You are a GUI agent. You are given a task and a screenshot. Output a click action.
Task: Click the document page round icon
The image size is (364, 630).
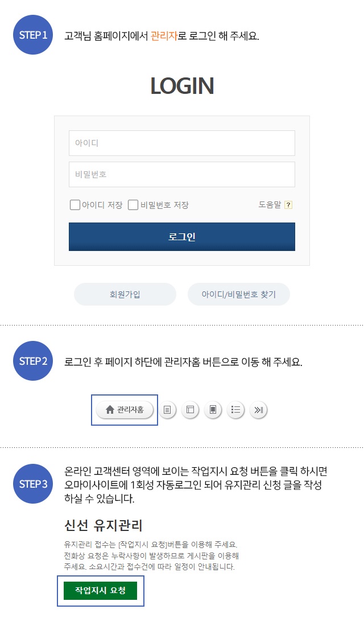pos(167,410)
